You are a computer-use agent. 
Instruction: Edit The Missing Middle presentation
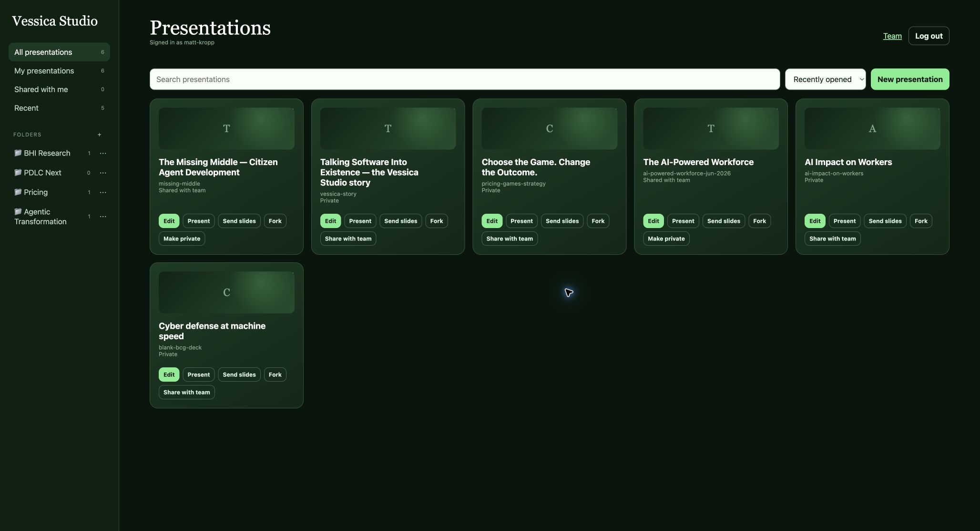(169, 221)
